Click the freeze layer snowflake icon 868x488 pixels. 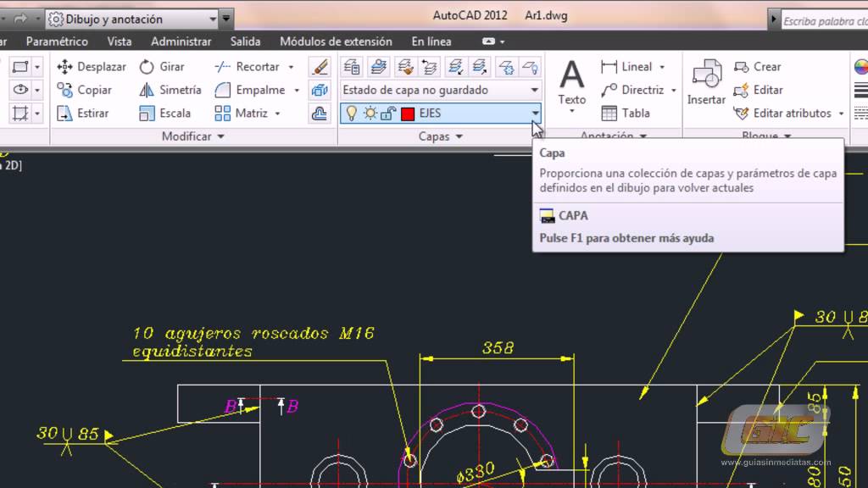[506, 67]
